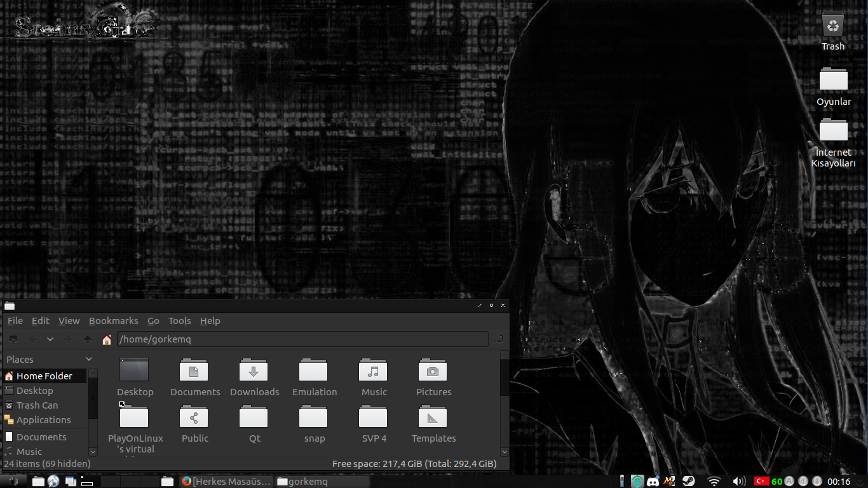This screenshot has width=868, height=488.
Task: Open the File menu
Action: click(x=15, y=321)
